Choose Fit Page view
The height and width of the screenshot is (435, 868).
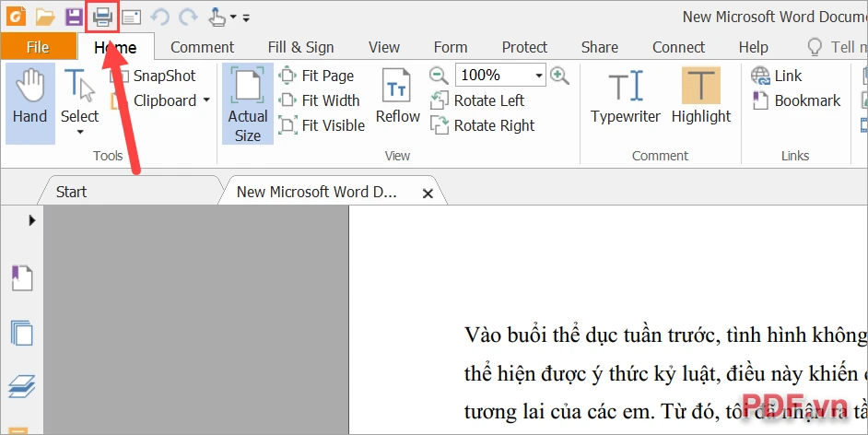tap(316, 76)
